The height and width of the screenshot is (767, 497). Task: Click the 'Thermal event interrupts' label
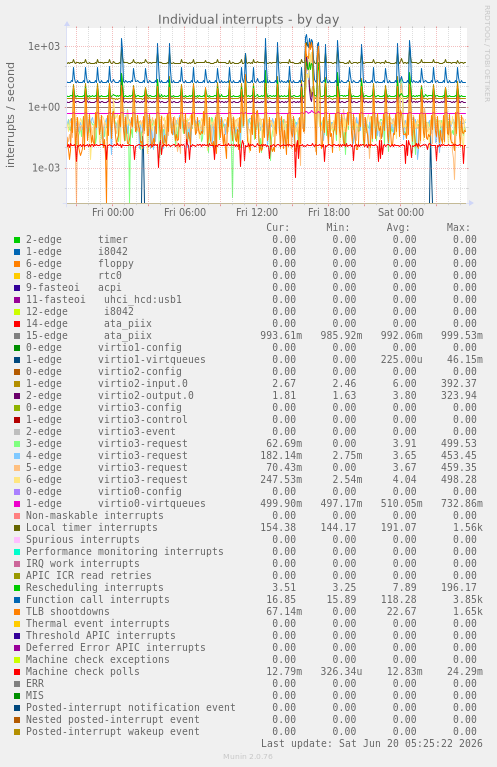[x=98, y=624]
